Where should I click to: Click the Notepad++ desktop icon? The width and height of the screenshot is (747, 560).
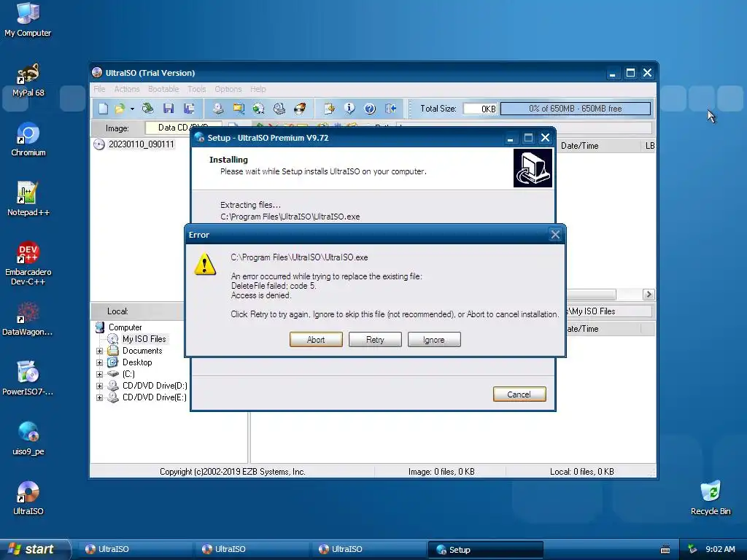click(x=28, y=199)
